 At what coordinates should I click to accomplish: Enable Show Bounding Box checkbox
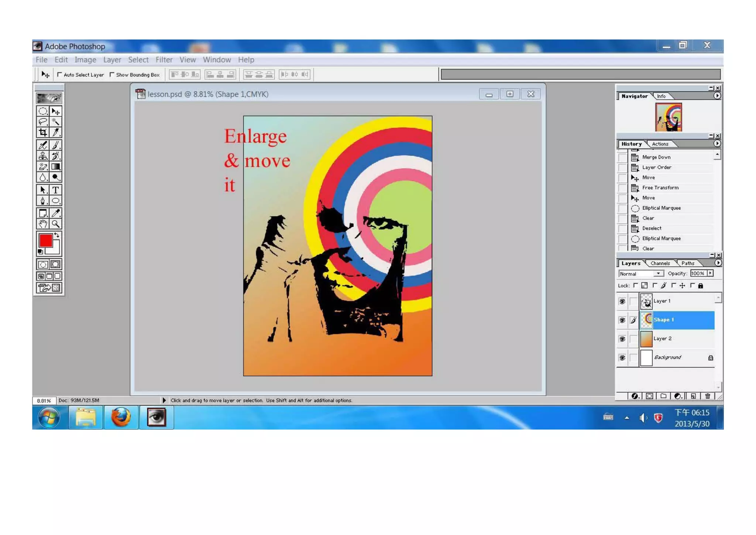pyautogui.click(x=112, y=75)
